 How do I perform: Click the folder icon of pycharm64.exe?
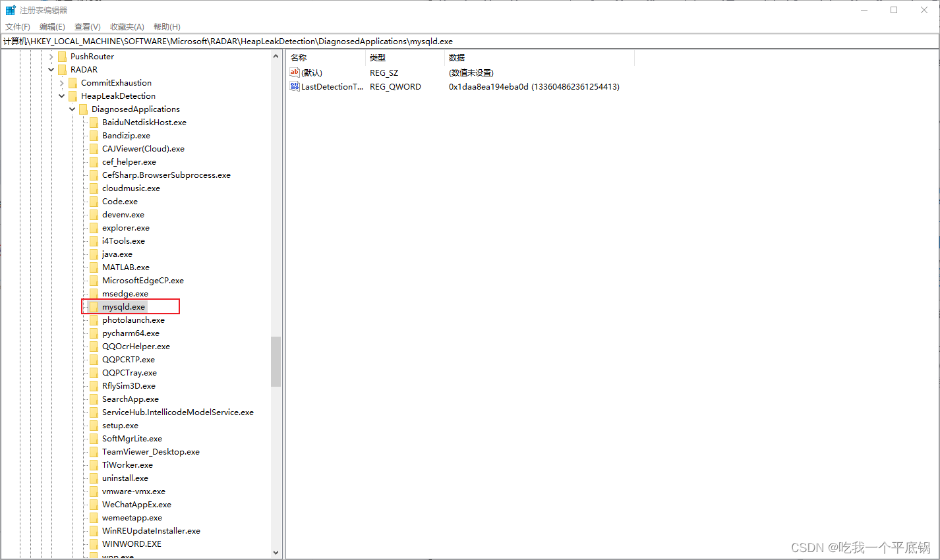[x=94, y=333]
